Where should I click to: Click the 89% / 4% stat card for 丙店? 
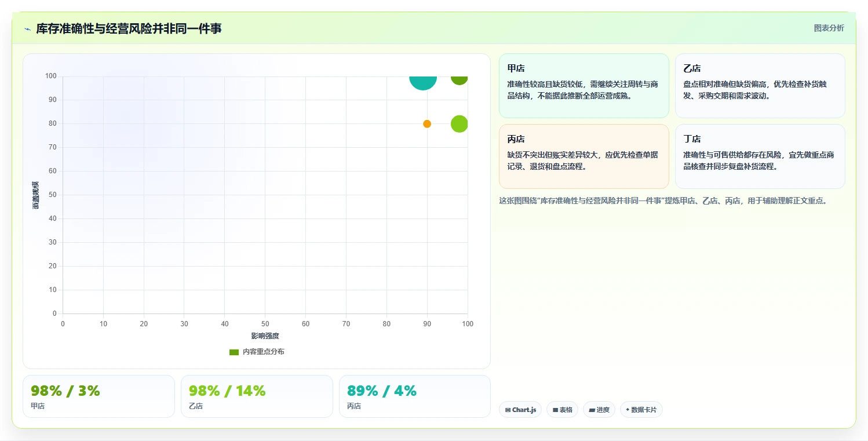pos(415,396)
